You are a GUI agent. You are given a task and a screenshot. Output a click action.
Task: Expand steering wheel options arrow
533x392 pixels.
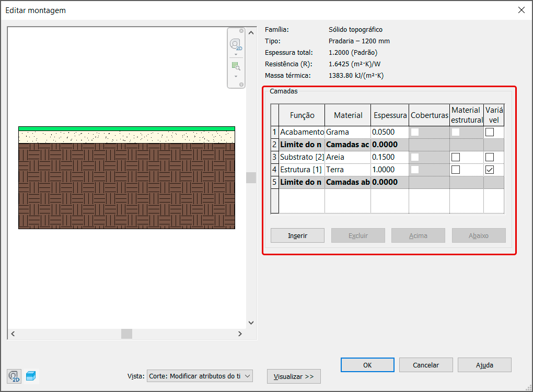(236, 54)
